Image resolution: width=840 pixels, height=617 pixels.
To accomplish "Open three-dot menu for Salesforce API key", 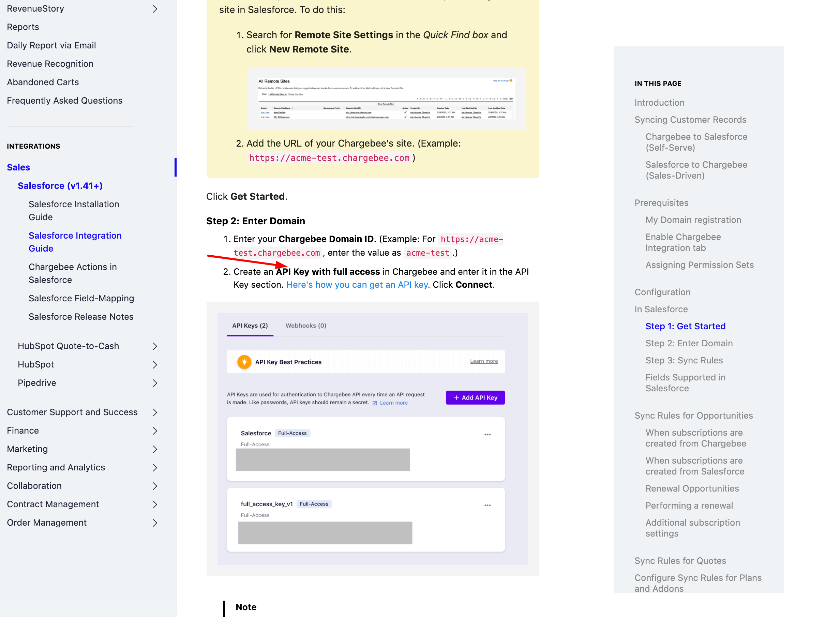I will pyautogui.click(x=487, y=434).
